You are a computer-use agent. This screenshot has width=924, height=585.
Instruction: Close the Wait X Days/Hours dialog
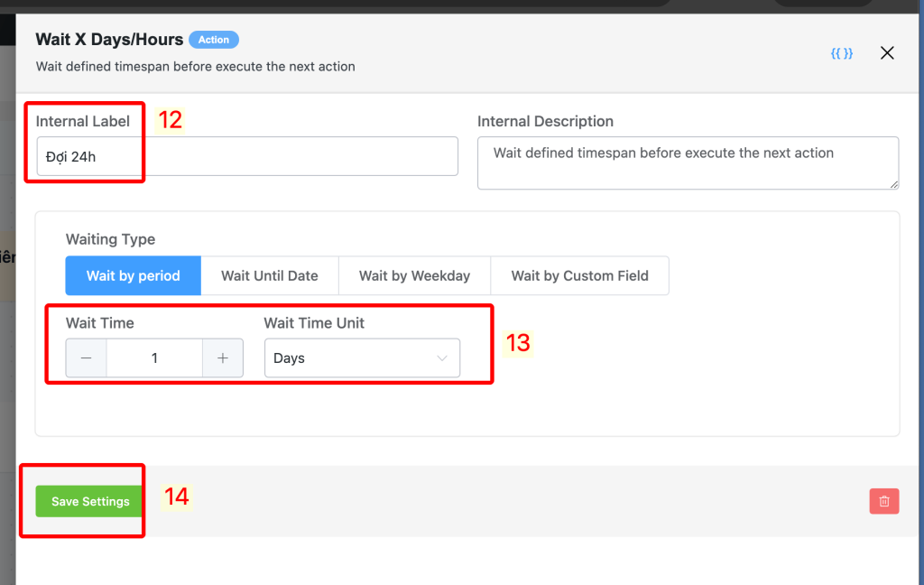(887, 53)
